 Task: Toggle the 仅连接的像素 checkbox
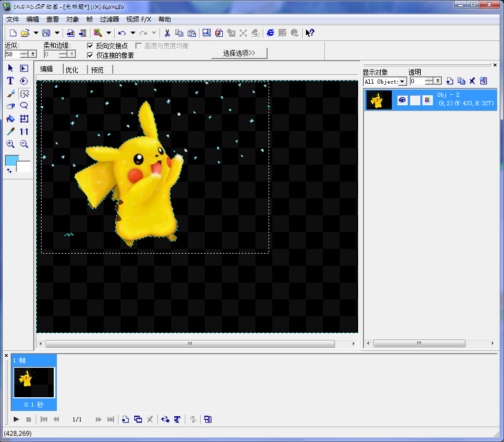pyautogui.click(x=90, y=55)
